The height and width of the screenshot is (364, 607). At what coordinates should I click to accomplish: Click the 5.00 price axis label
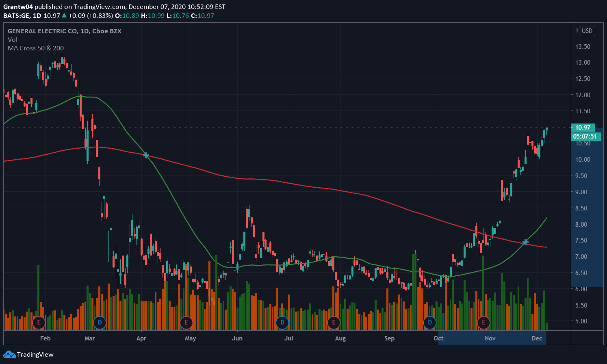581,321
